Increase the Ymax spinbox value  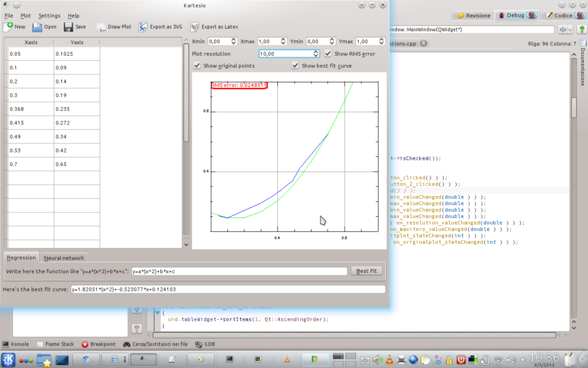tap(381, 39)
